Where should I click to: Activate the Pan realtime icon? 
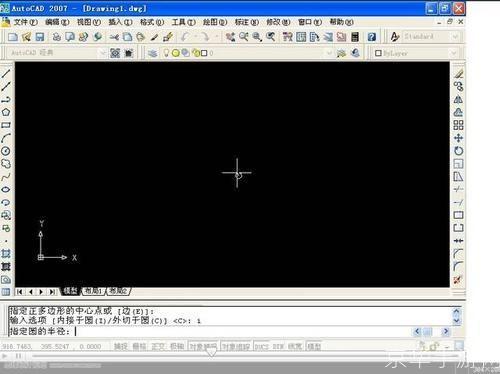coord(230,37)
